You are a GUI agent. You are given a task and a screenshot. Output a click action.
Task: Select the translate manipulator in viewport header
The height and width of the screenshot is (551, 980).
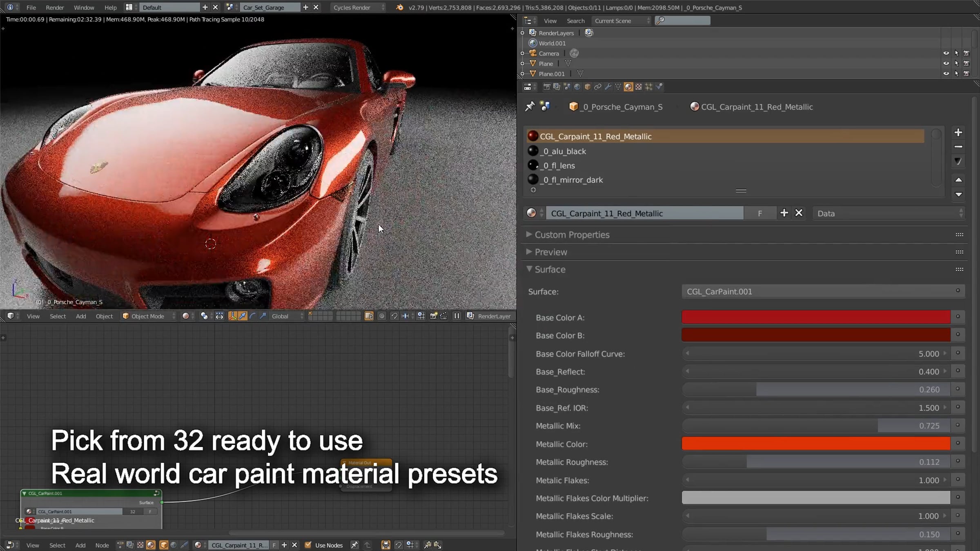243,316
